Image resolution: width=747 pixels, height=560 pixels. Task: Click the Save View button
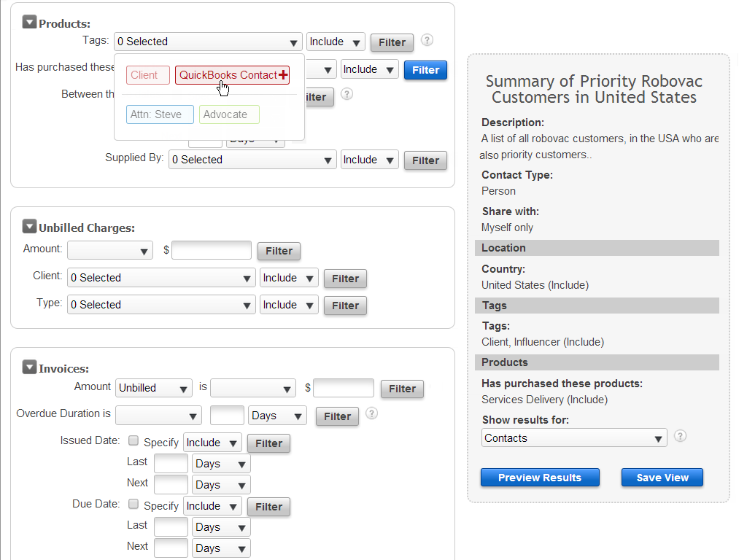pos(662,478)
